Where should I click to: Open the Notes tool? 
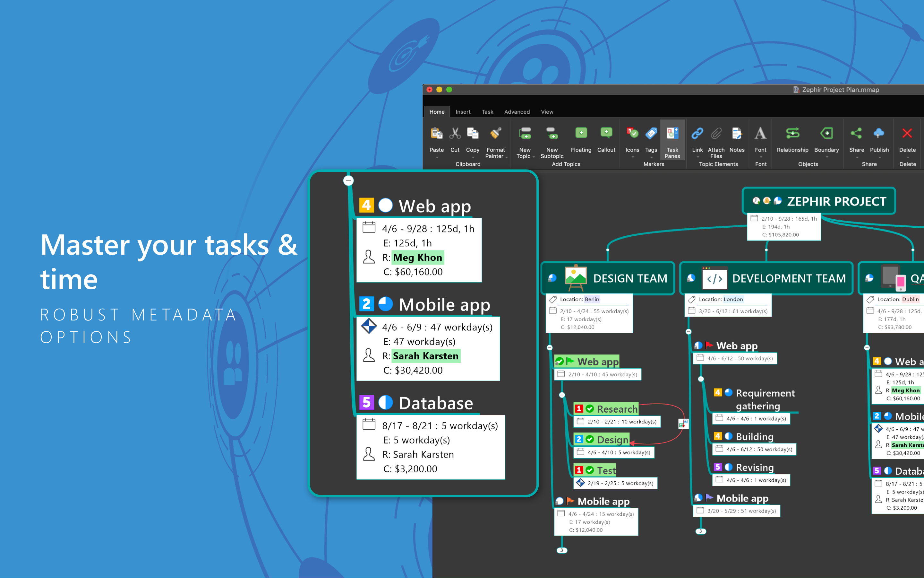click(737, 133)
